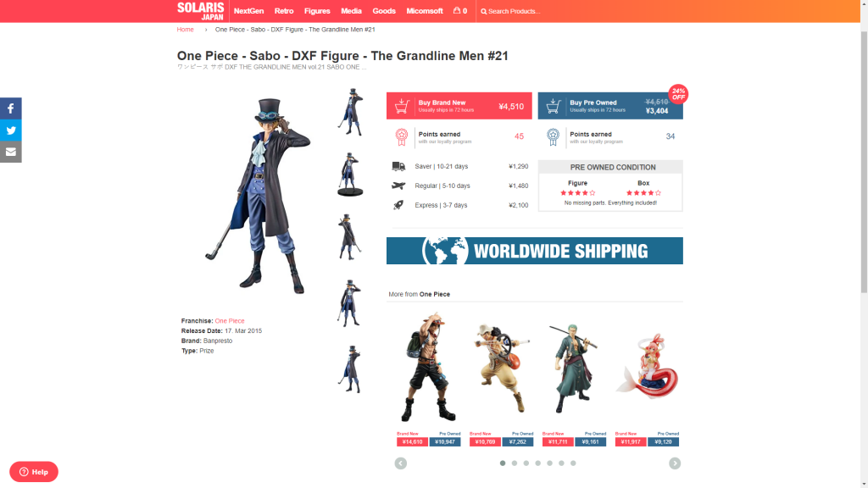Follow the One Piece franchise link

click(229, 321)
